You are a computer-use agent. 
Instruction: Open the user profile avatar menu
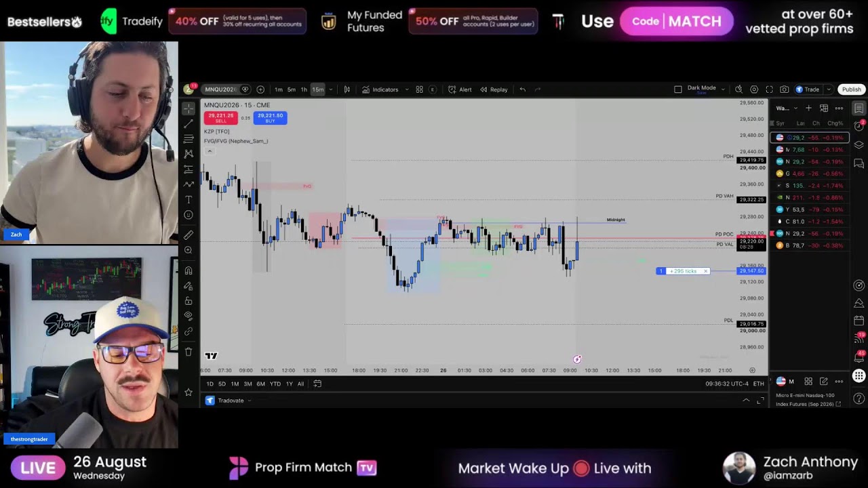pyautogui.click(x=189, y=89)
